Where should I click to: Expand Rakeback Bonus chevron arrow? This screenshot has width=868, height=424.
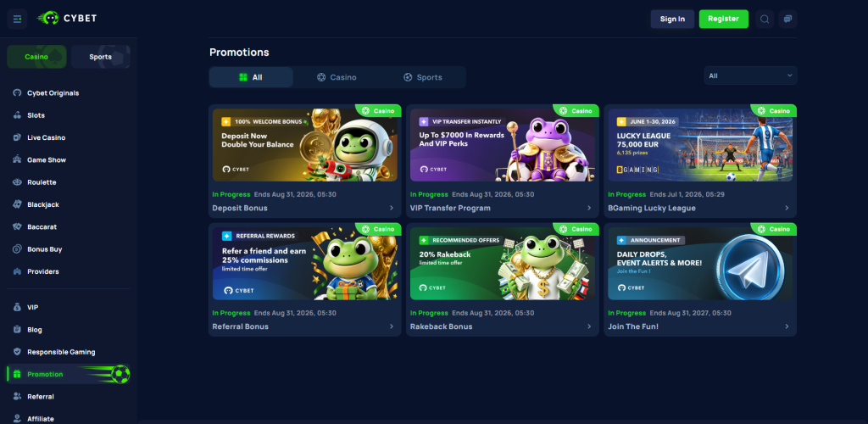tap(589, 326)
